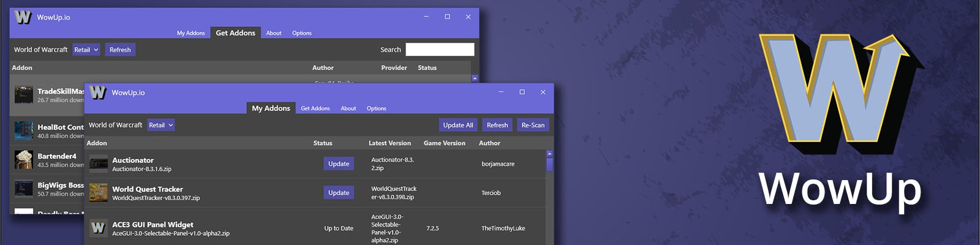
Task: Click the BigWigs Boss addon icon
Action: click(x=24, y=188)
